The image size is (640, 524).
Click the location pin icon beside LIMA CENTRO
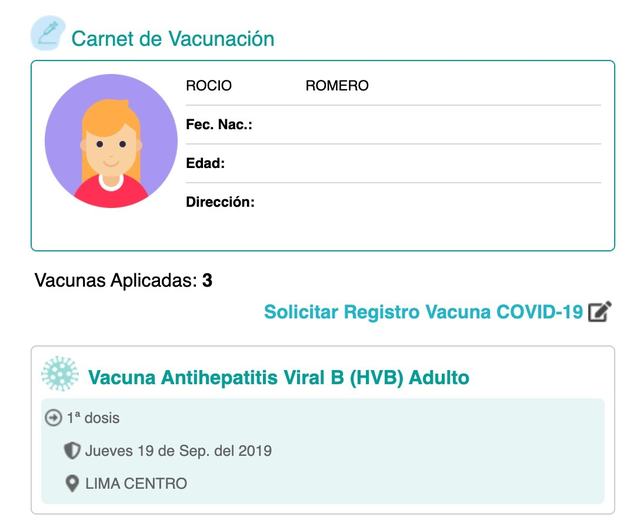[72, 484]
